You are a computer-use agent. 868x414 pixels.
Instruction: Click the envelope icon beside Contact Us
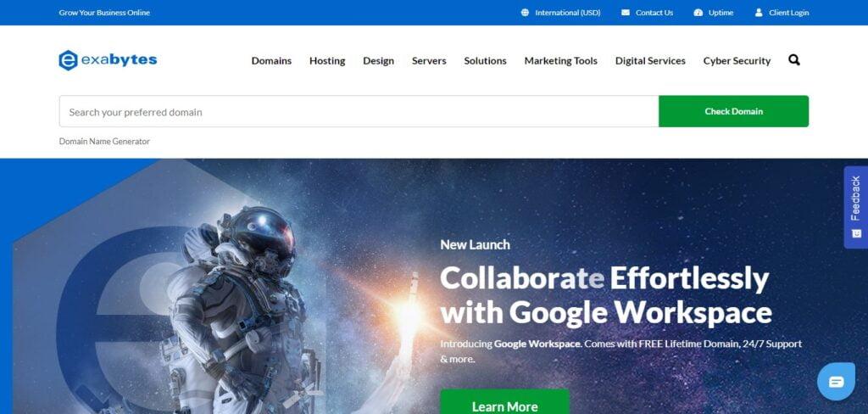tap(626, 12)
